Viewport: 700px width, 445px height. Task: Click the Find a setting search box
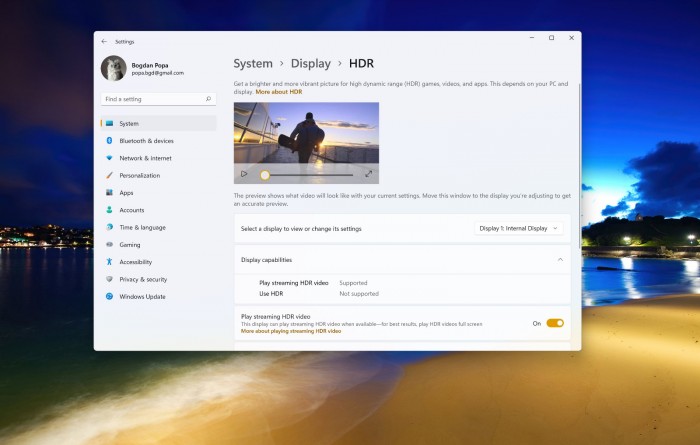tap(158, 99)
